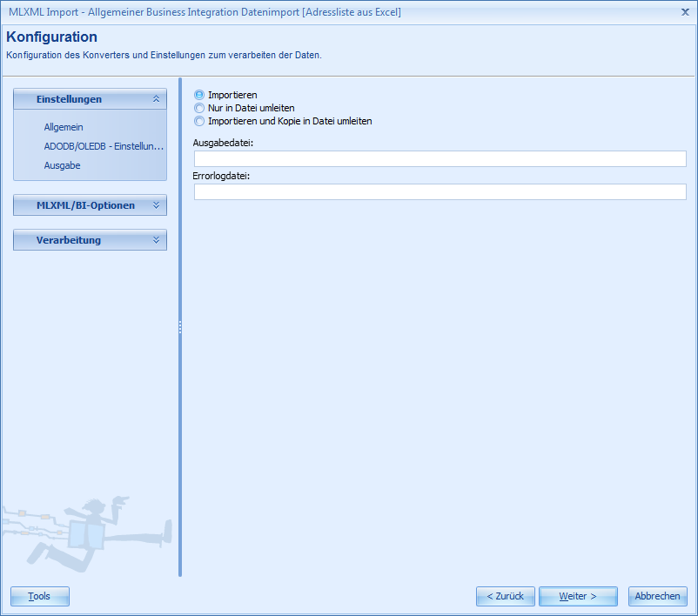Open the Allgemein settings page
Screen dimensions: 698x616
coord(65,127)
